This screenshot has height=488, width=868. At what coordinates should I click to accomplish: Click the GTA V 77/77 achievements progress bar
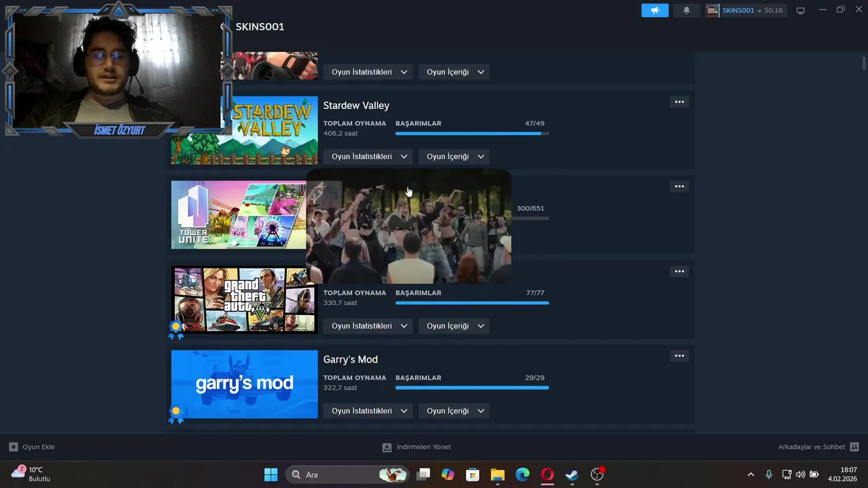click(x=472, y=303)
